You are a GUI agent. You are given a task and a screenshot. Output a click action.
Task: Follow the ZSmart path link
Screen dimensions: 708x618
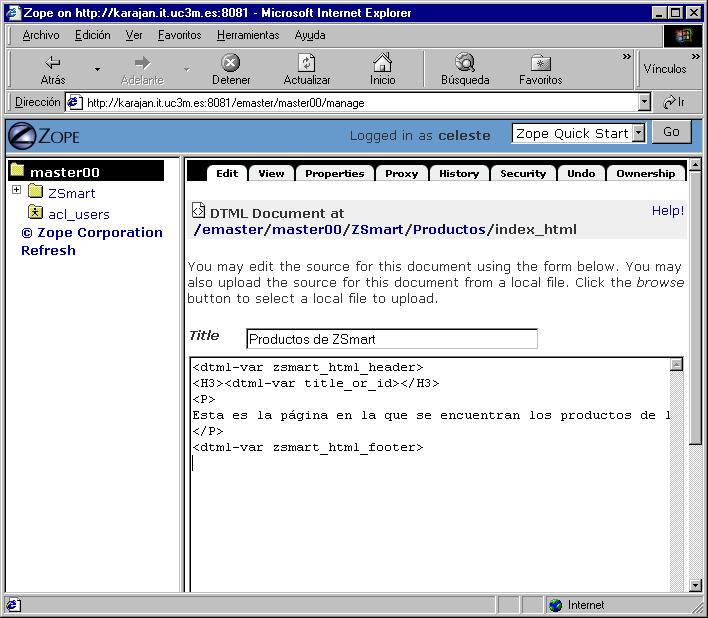(377, 229)
